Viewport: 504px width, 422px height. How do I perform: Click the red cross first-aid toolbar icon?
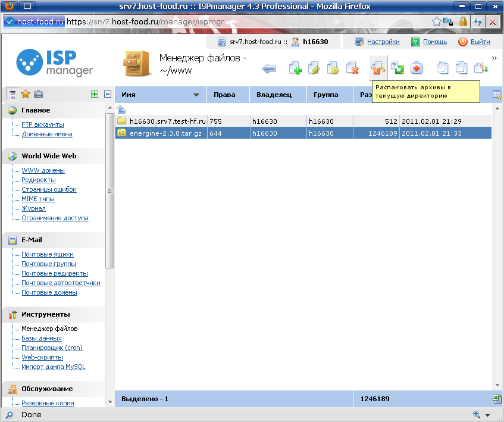(417, 69)
